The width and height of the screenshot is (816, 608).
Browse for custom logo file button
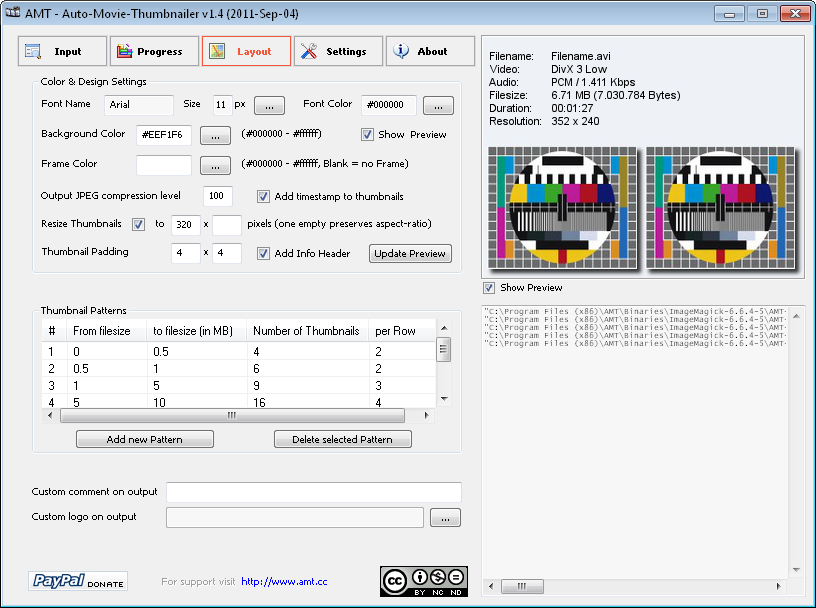pos(445,518)
